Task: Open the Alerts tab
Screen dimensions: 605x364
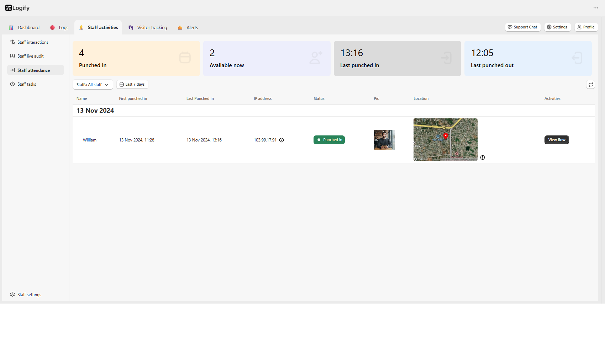Action: point(188,27)
